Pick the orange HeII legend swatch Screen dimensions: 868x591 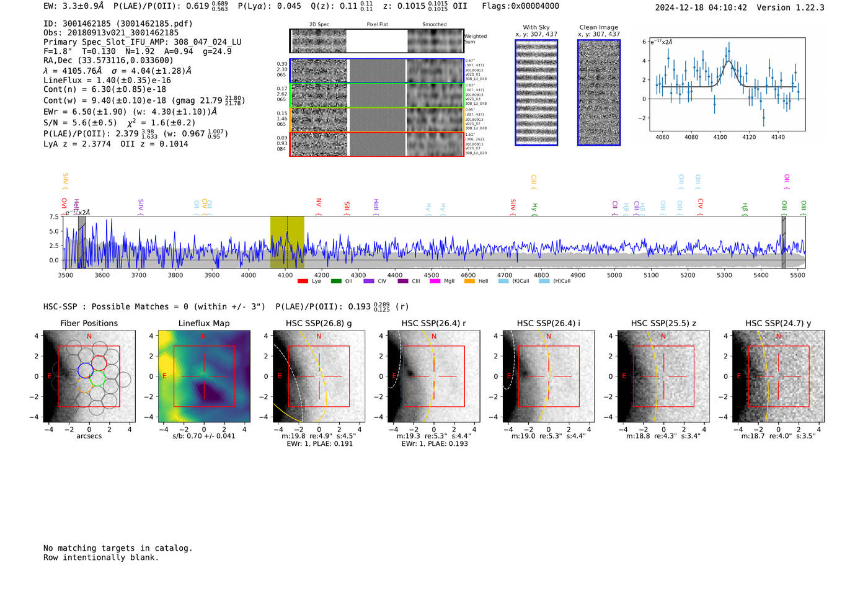469,282
